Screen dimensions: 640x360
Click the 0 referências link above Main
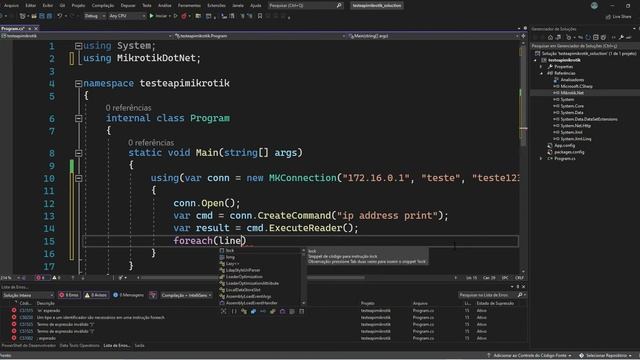point(151,142)
